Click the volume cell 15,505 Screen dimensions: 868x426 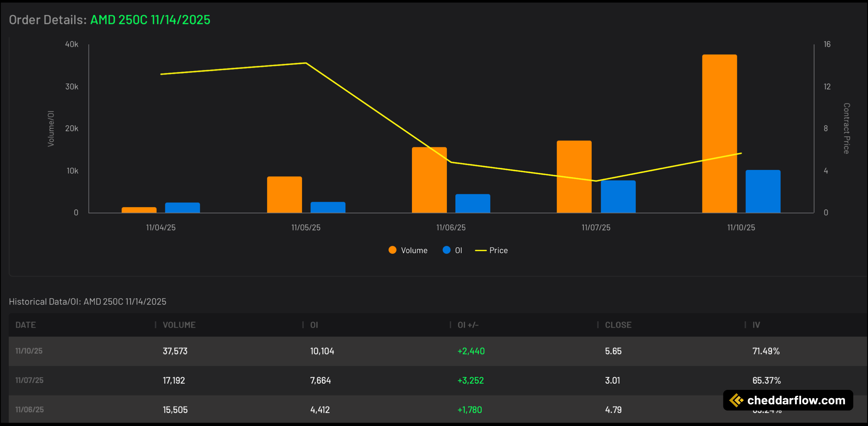[x=175, y=410]
